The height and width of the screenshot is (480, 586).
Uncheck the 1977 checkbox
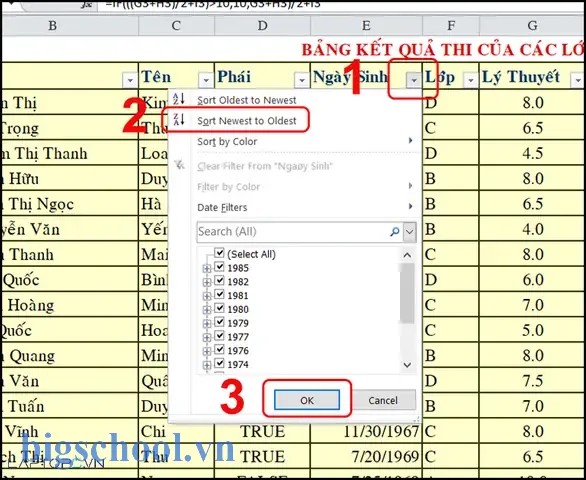(x=219, y=336)
